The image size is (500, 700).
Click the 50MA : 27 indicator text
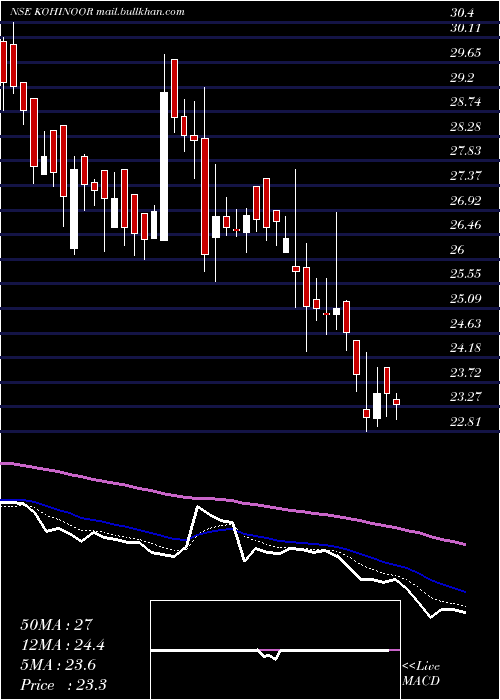tap(57, 625)
